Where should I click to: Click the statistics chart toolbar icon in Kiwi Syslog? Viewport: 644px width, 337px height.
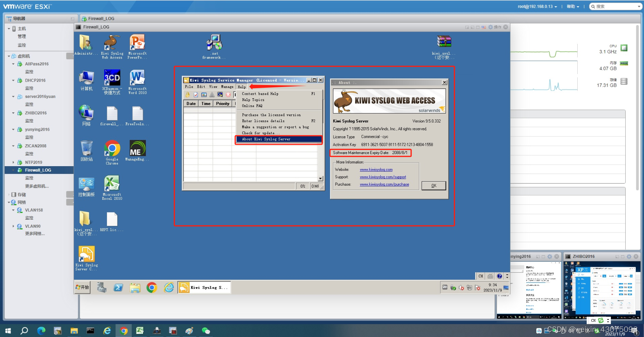click(204, 95)
